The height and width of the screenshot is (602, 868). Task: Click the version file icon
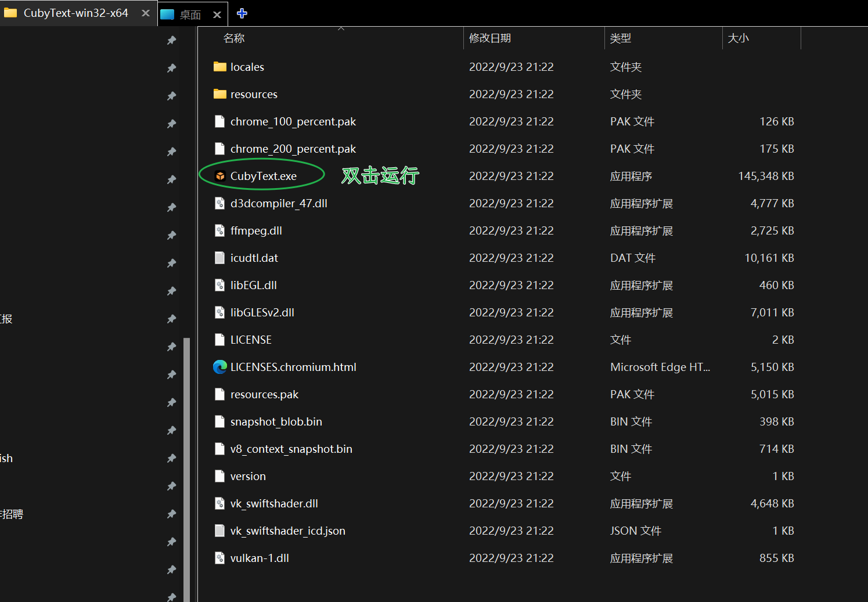pyautogui.click(x=219, y=476)
